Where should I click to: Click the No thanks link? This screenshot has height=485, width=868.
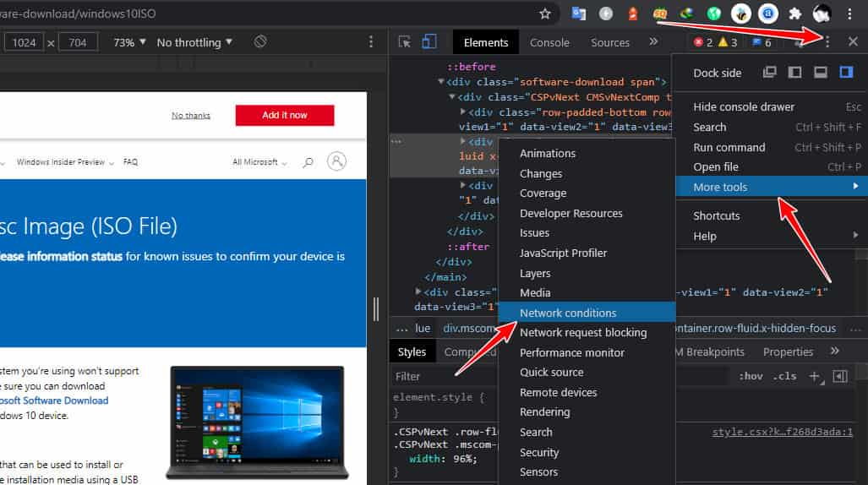pos(190,115)
